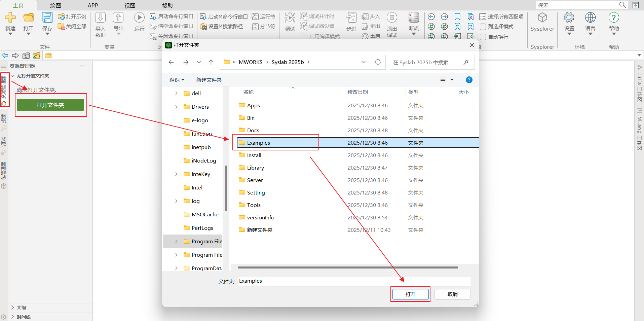The width and height of the screenshot is (644, 321).
Task: Click the blue help icon in dialog
Action: 469,80
